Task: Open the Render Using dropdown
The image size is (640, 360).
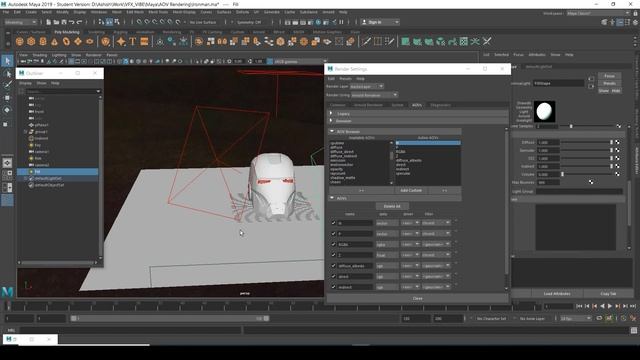Action: coord(374,95)
